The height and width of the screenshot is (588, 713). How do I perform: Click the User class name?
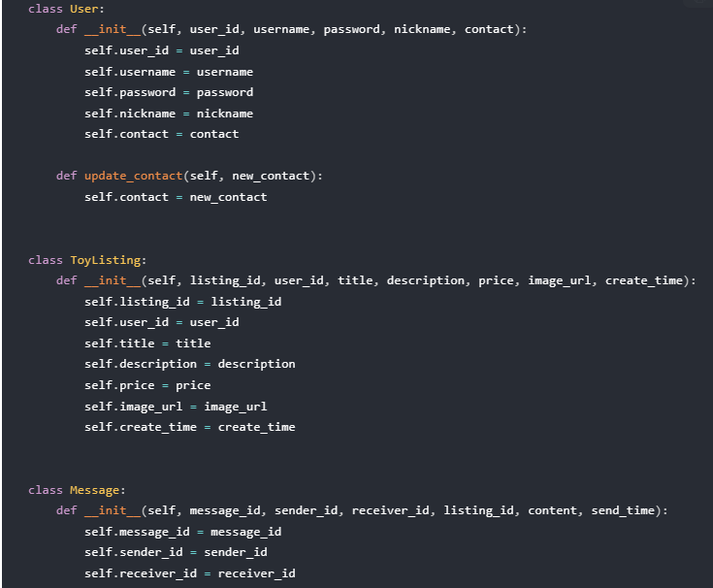coord(84,9)
